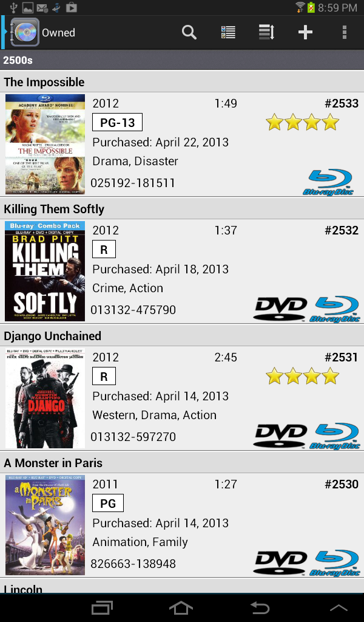Add a new title with plus icon
Image resolution: width=364 pixels, height=622 pixels.
pyautogui.click(x=305, y=33)
